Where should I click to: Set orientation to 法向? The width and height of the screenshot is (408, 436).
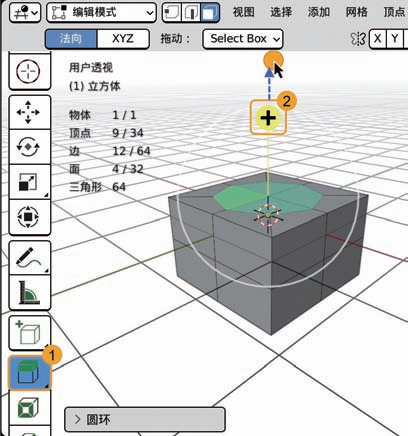tap(71, 39)
